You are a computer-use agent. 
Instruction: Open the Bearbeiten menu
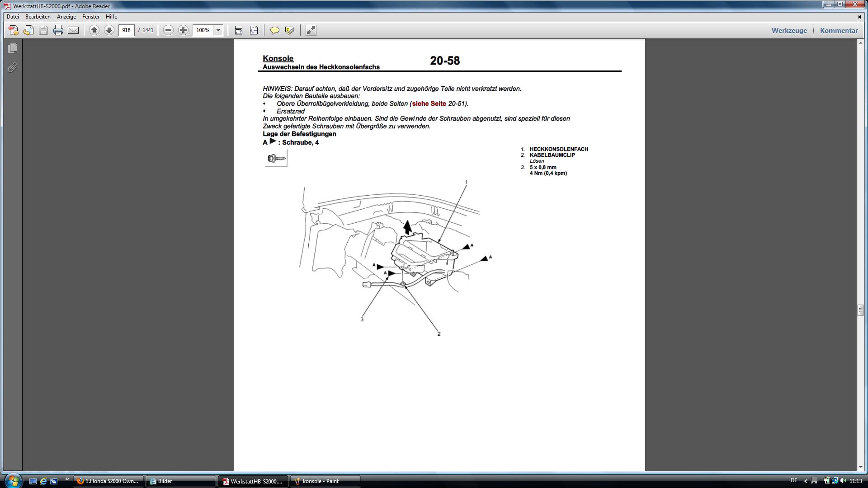point(38,17)
